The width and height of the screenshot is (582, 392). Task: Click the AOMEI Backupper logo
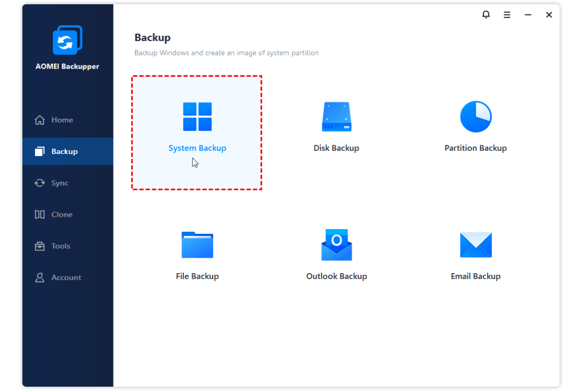click(67, 40)
